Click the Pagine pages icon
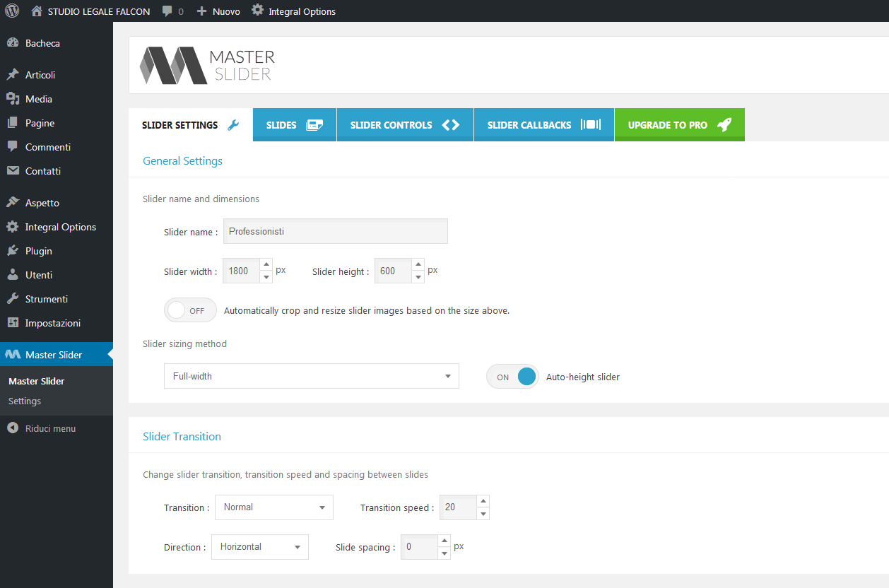 tap(13, 123)
